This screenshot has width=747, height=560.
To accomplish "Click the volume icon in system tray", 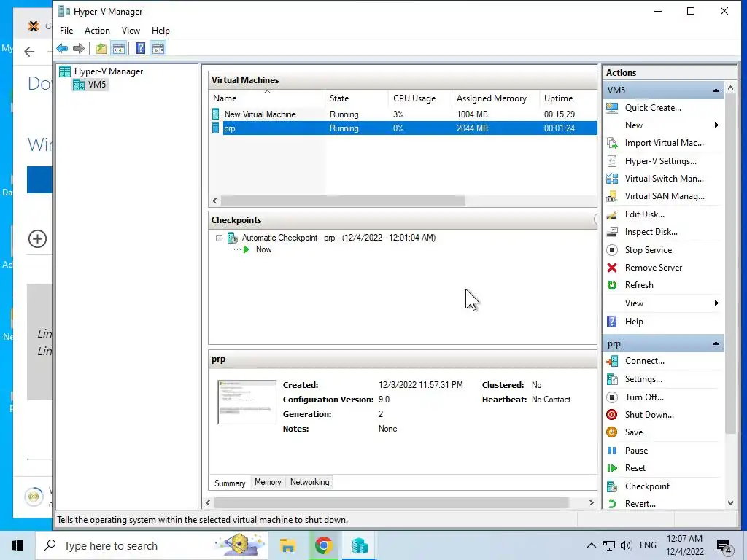I will click(x=626, y=545).
